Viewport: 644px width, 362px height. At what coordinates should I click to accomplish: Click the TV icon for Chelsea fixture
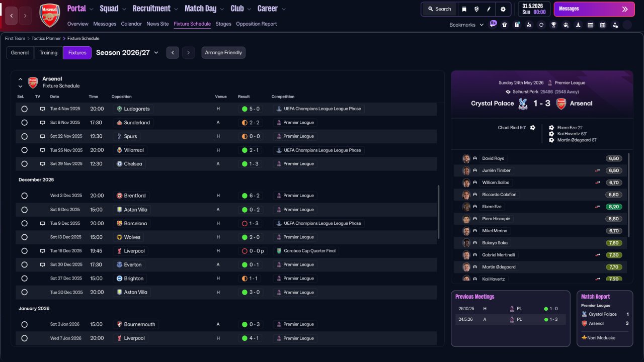(43, 164)
